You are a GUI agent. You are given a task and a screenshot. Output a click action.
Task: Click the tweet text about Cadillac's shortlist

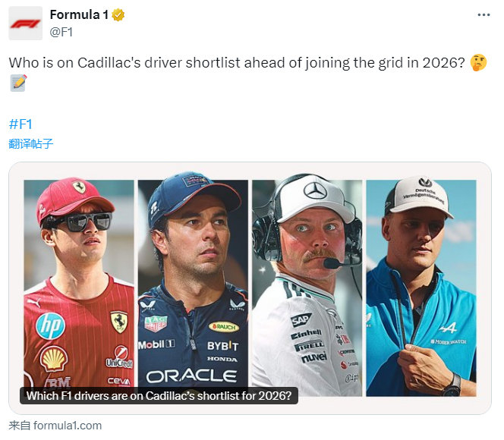[x=235, y=63]
